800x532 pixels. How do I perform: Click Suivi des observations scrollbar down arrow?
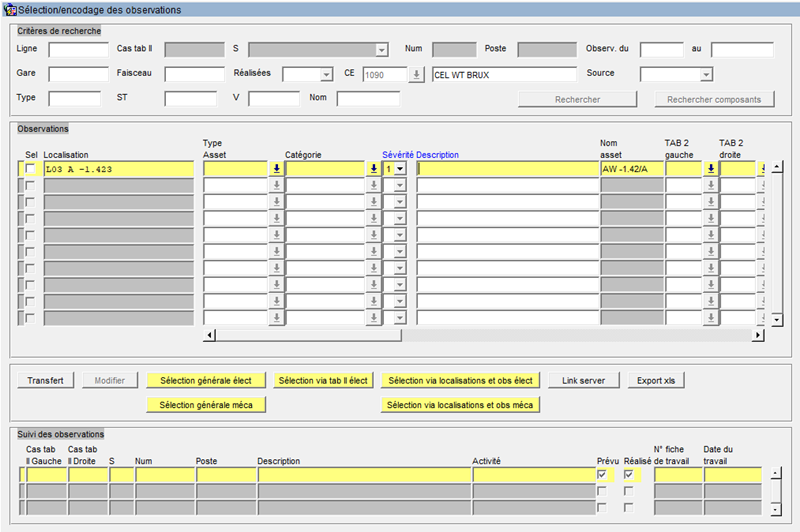(776, 509)
